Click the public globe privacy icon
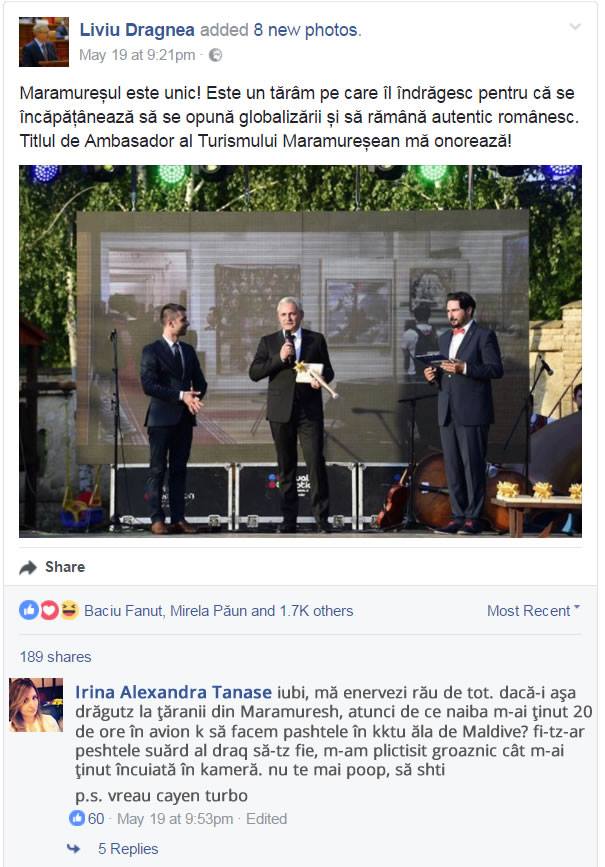Viewport: 605px width, 867px height. [215, 55]
